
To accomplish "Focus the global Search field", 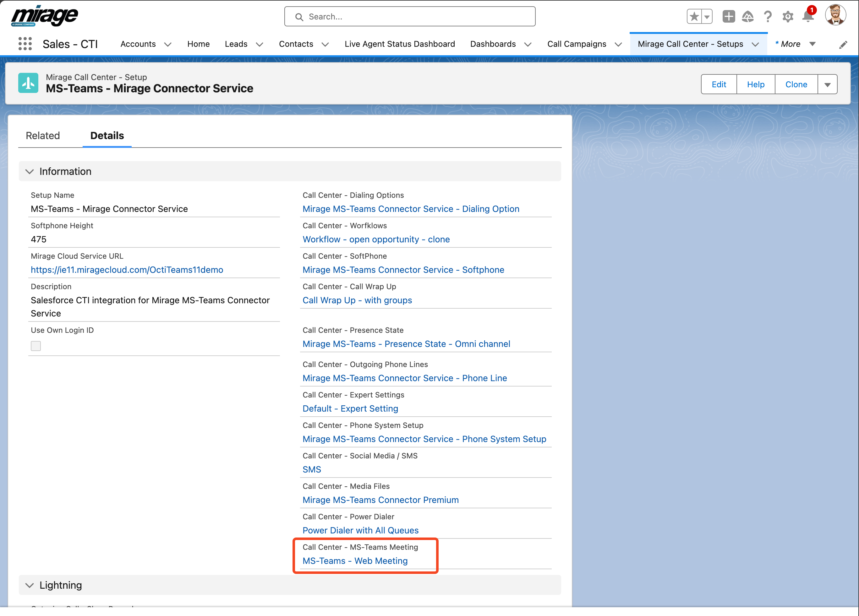I will click(410, 17).
